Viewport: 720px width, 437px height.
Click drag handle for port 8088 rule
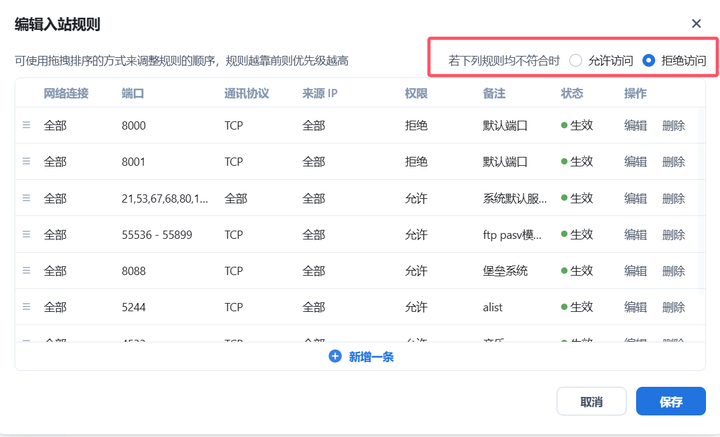27,271
